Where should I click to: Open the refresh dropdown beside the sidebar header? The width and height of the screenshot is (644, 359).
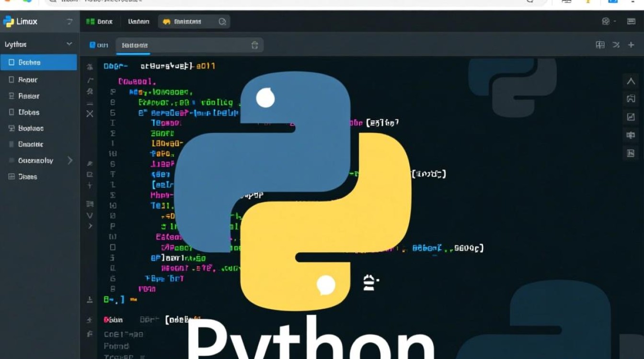click(70, 22)
